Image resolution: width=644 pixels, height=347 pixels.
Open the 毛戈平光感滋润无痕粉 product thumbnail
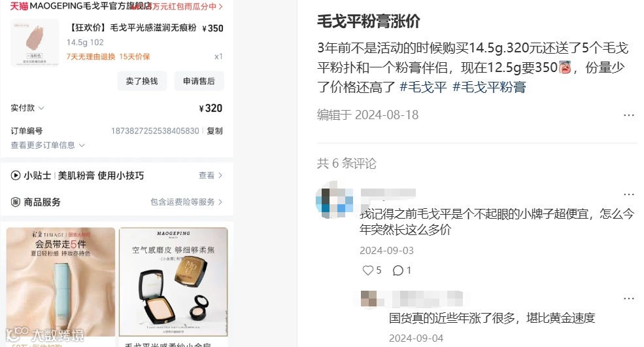pyautogui.click(x=35, y=43)
